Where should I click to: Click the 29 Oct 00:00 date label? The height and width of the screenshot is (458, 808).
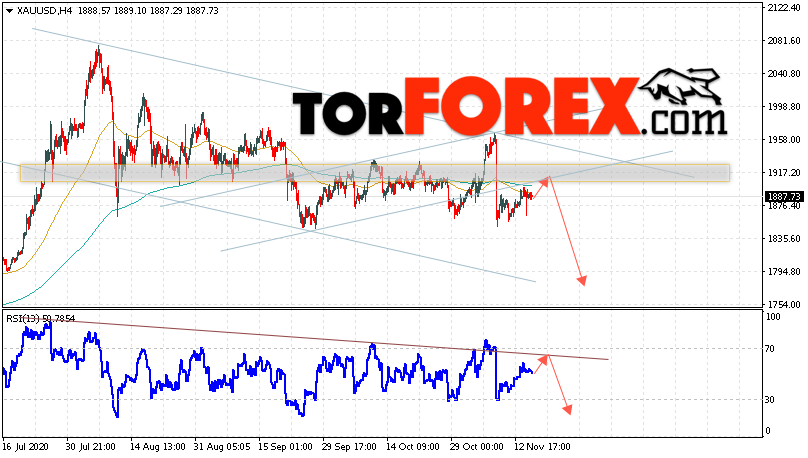(x=477, y=446)
